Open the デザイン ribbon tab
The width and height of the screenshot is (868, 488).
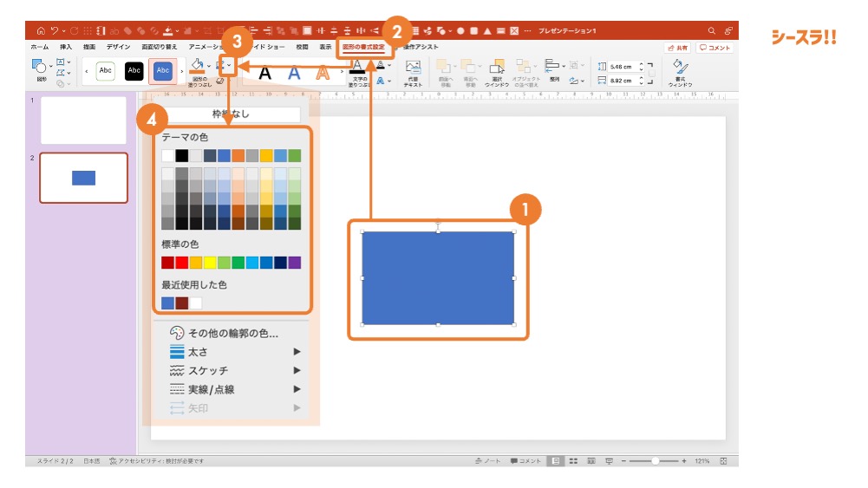(x=118, y=47)
